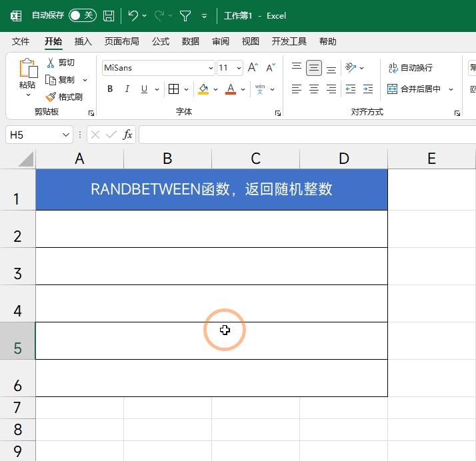The height and width of the screenshot is (461, 476).
Task: Toggle Bold formatting
Action: [110, 89]
